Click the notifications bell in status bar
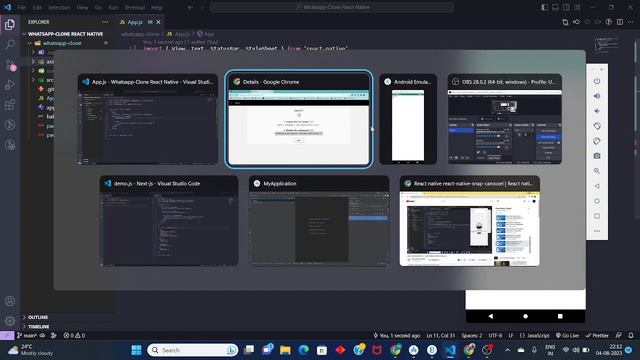The width and height of the screenshot is (640, 360). (x=631, y=336)
